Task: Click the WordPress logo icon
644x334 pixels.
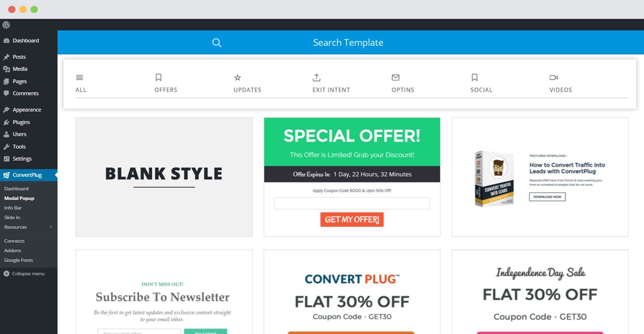Action: point(6,25)
